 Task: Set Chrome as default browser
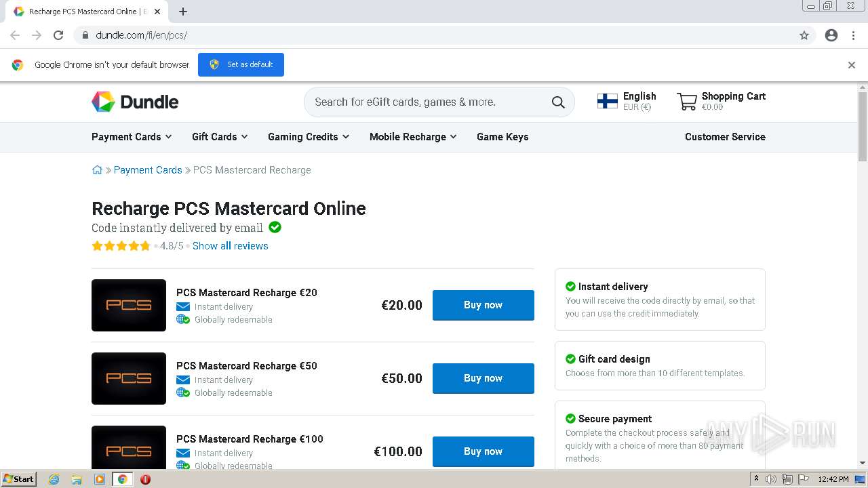241,64
